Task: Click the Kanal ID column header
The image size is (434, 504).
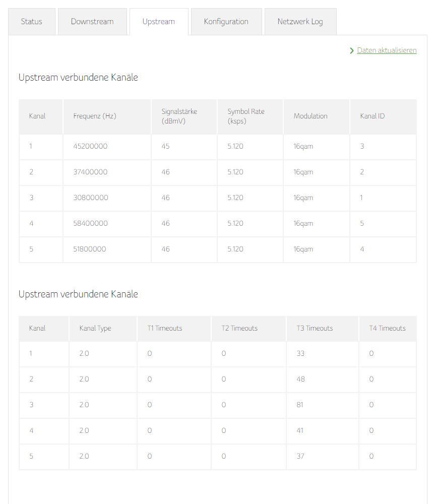Action: (373, 116)
